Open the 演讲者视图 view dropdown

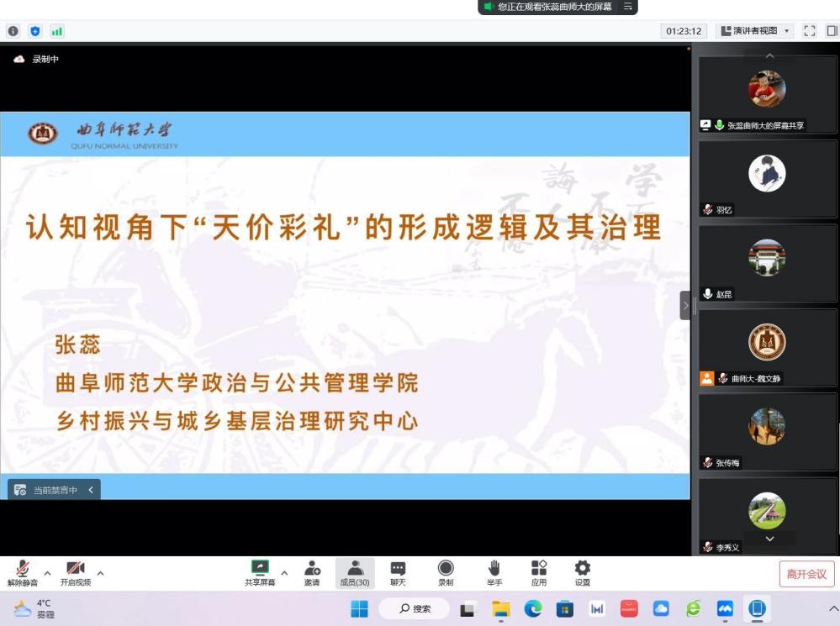(754, 31)
